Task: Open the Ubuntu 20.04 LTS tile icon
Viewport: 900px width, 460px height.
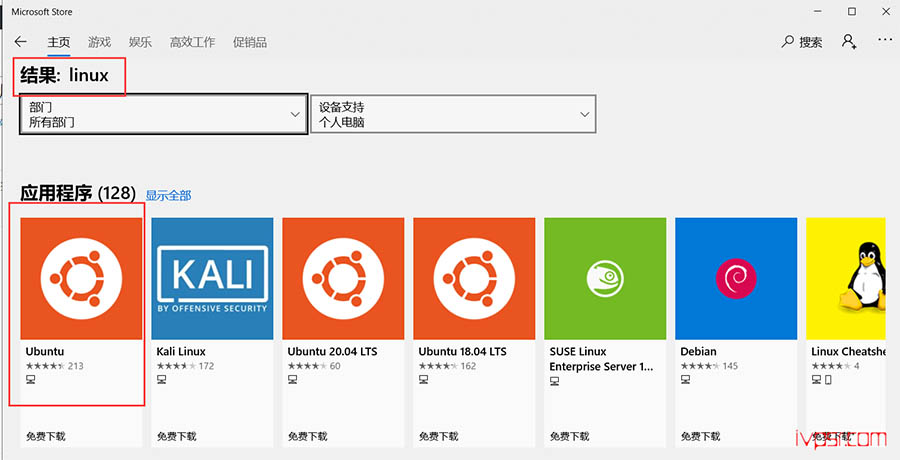Action: pyautogui.click(x=343, y=279)
